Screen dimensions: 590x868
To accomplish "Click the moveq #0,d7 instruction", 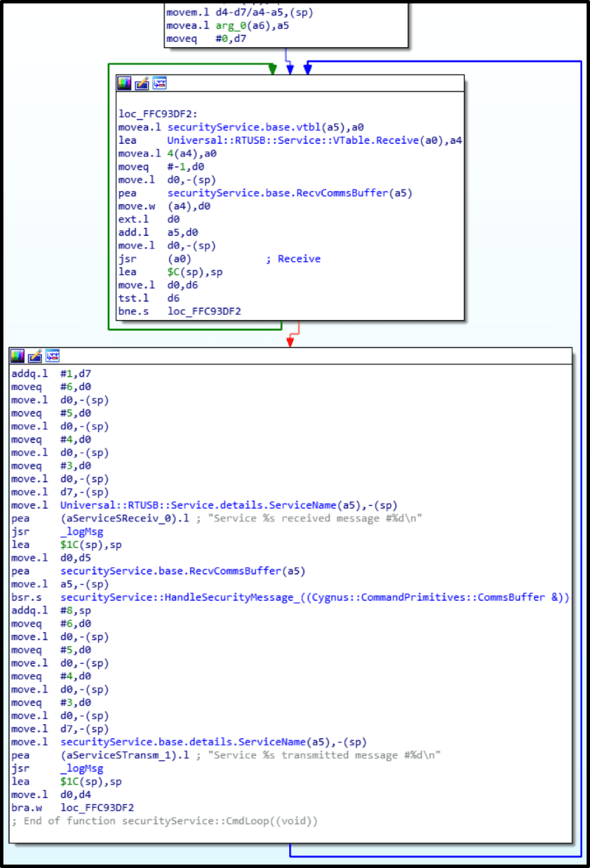I will pos(206,39).
